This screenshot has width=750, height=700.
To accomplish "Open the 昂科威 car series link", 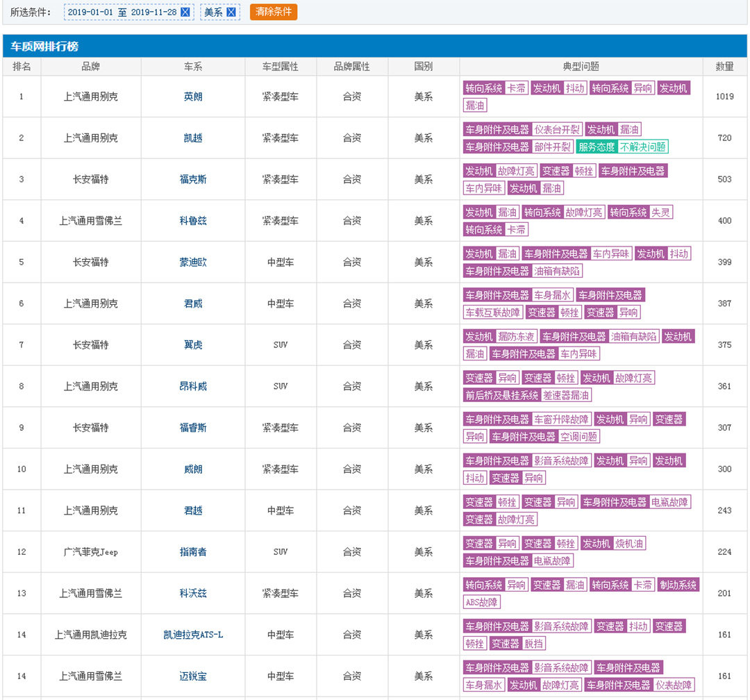I will [193, 386].
